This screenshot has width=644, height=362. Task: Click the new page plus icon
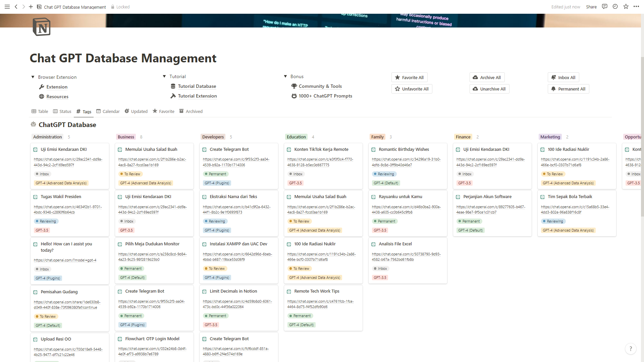point(31,7)
